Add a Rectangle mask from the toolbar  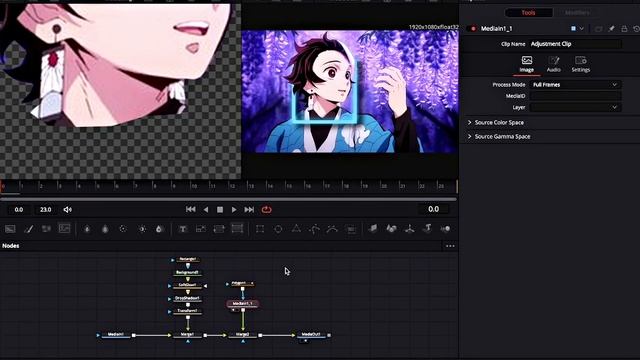260,229
